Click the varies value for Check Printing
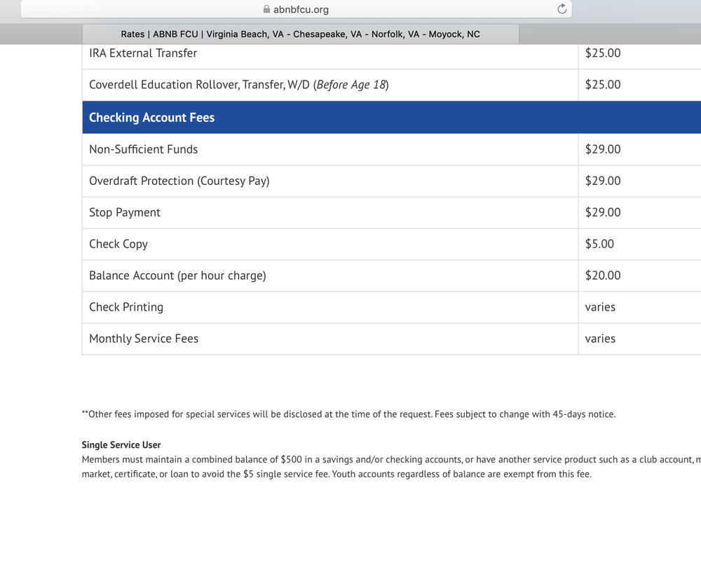 click(x=600, y=307)
